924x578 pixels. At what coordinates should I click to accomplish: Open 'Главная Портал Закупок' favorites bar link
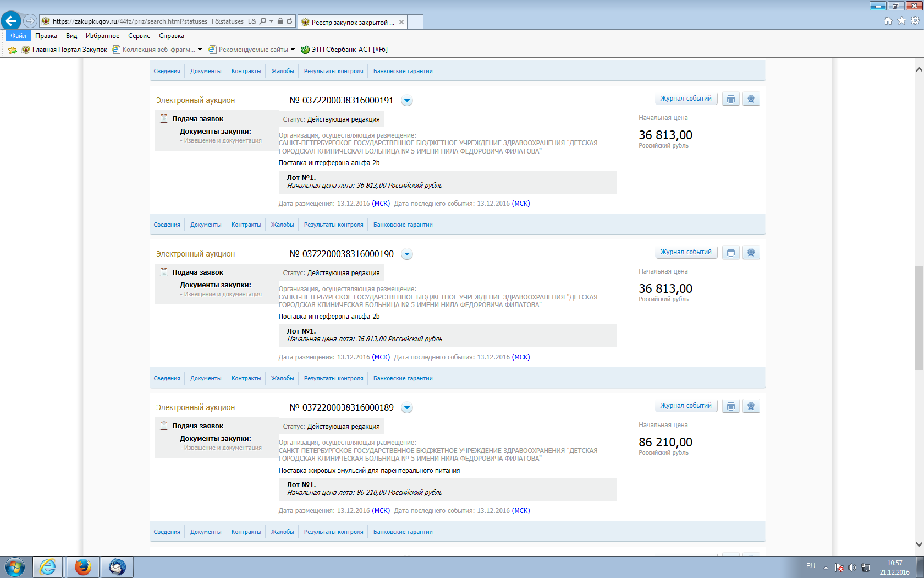pyautogui.click(x=64, y=50)
